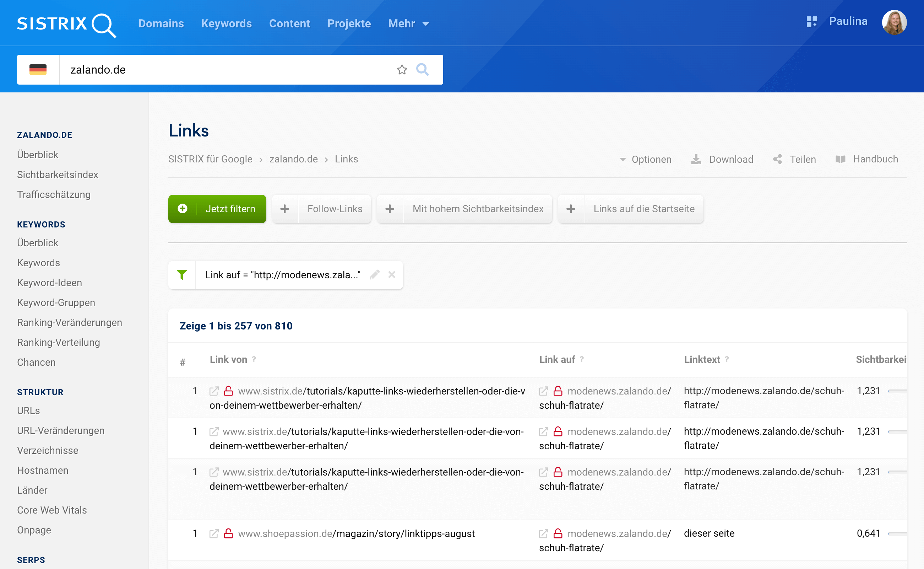Click the Download button
This screenshot has height=569, width=924.
pyautogui.click(x=722, y=159)
